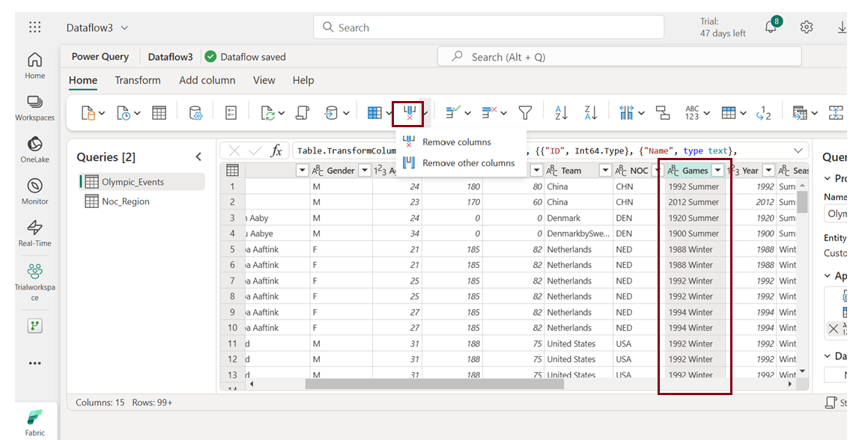Click the Recent sources clock icon
868x440 pixels.
click(124, 113)
